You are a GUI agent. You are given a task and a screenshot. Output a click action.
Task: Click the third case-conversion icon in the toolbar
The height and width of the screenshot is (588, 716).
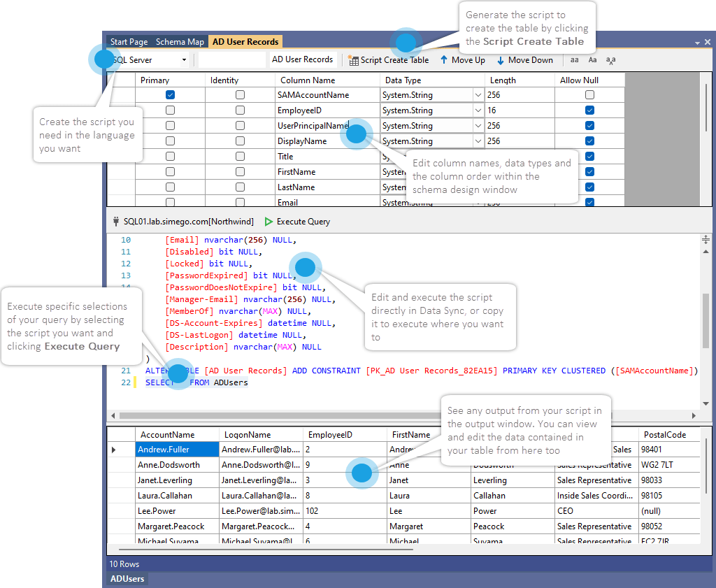(610, 60)
